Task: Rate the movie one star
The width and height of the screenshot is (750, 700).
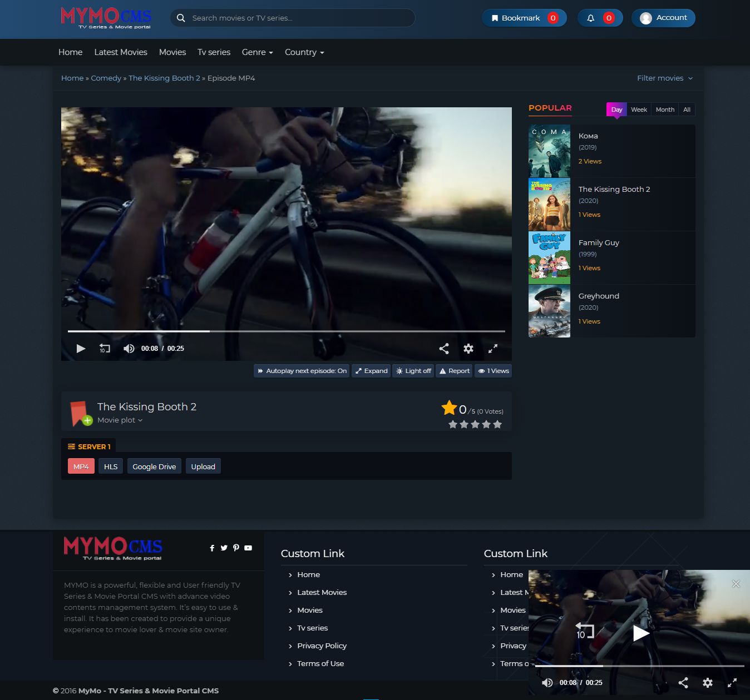Action: click(x=453, y=424)
